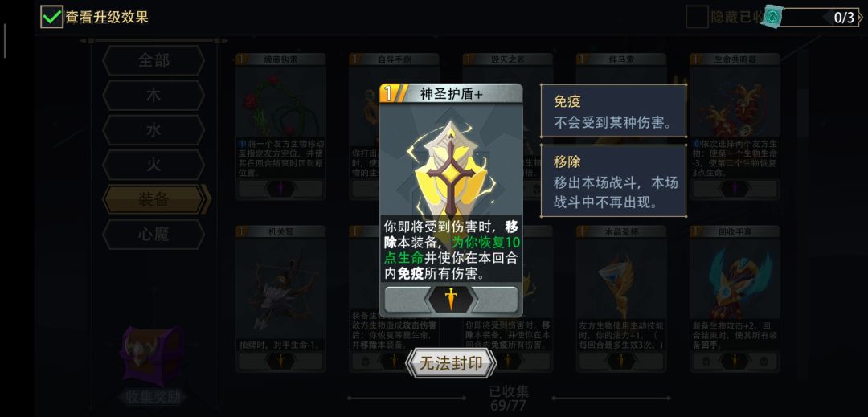The image size is (868, 417).
Task: Tap the golden sword icon on 神圣护盾+ card
Action: coord(451,299)
